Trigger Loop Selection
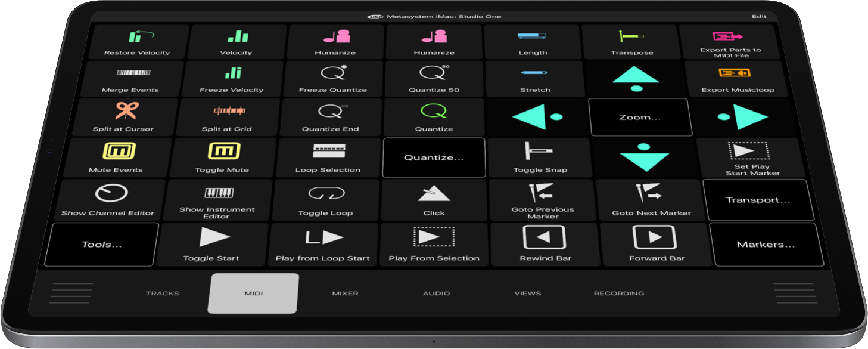Viewport: 868px width, 349px height. [x=328, y=157]
